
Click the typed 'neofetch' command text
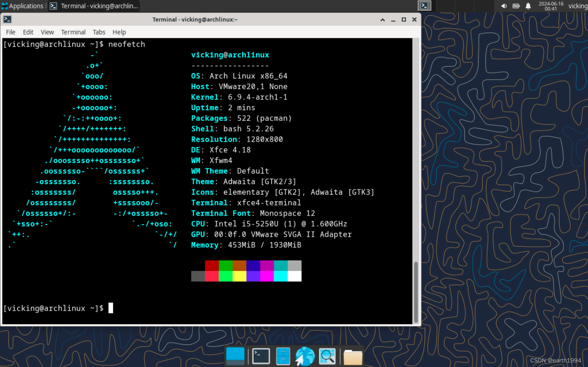(127, 44)
